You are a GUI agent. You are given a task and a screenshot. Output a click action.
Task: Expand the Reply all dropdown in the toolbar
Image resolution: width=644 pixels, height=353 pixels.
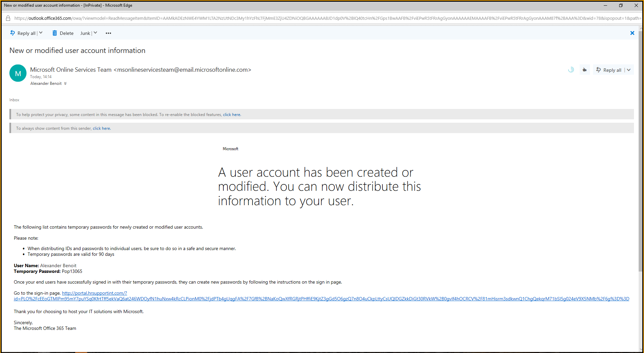coord(41,33)
